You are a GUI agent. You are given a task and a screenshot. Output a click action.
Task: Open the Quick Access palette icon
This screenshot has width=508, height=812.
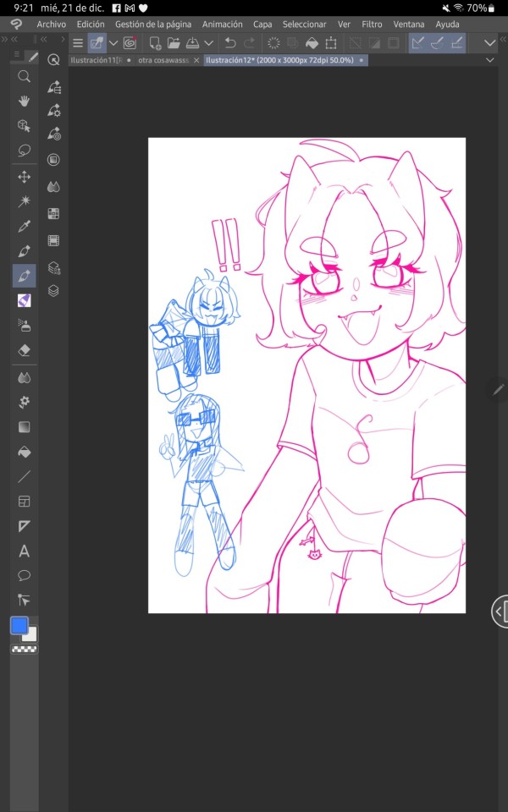click(53, 59)
